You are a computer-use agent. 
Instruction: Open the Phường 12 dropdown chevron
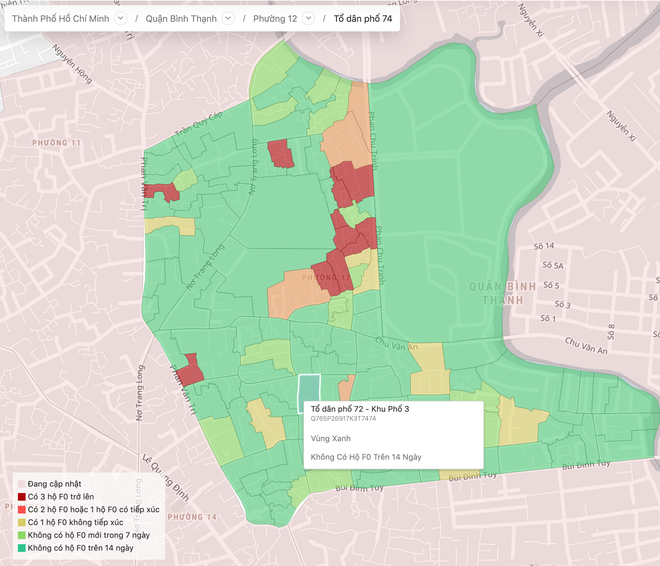(306, 19)
